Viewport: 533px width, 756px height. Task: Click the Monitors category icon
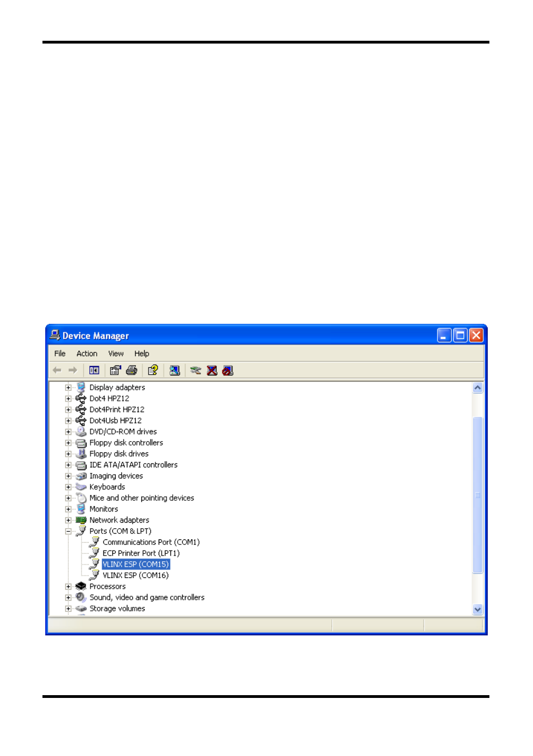[81, 509]
